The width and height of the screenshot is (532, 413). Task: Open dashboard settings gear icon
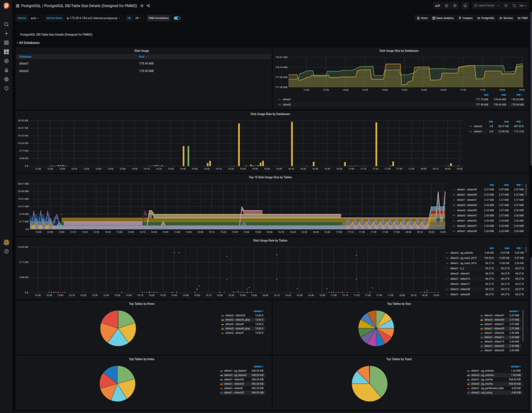(455, 5)
